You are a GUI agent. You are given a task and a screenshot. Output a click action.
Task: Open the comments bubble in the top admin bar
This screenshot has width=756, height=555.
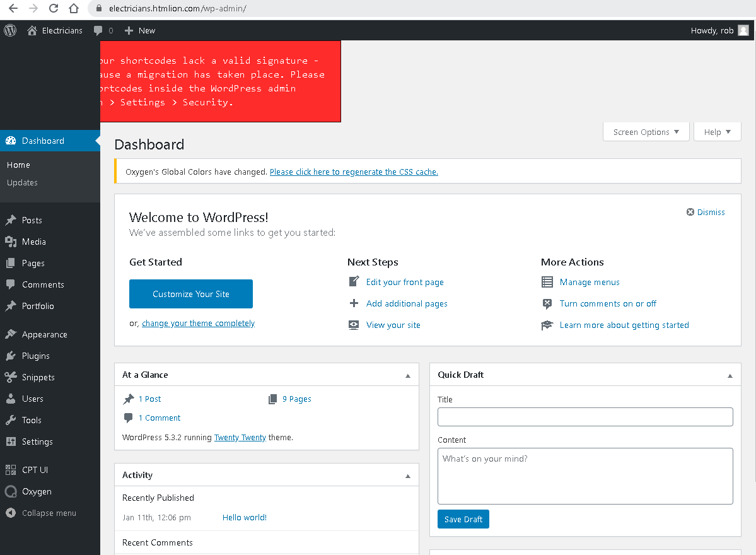click(x=99, y=30)
